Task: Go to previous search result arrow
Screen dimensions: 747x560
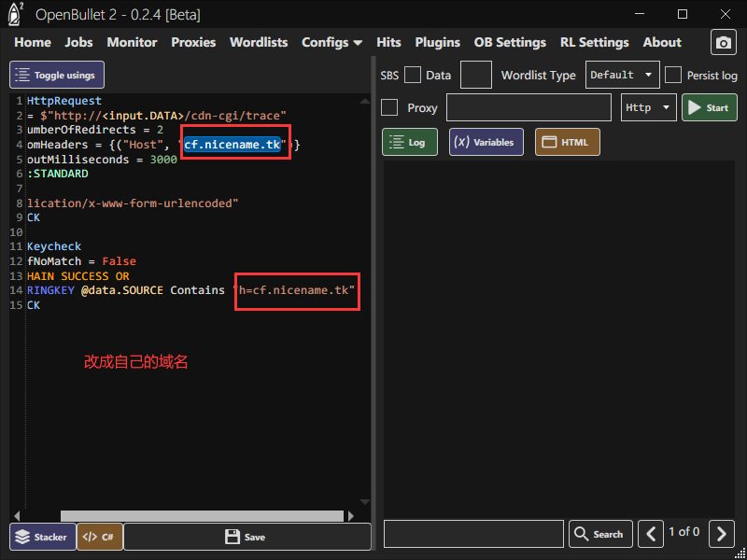Action: [651, 534]
